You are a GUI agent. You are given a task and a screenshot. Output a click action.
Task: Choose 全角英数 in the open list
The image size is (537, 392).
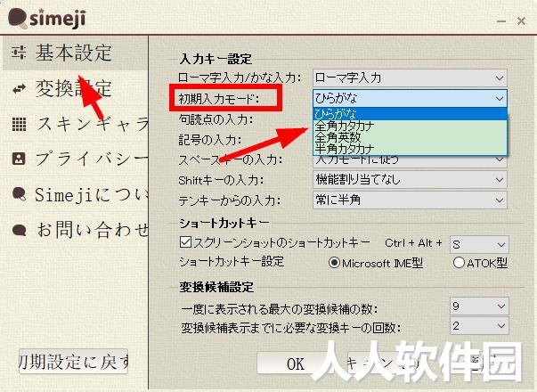pyautogui.click(x=410, y=137)
